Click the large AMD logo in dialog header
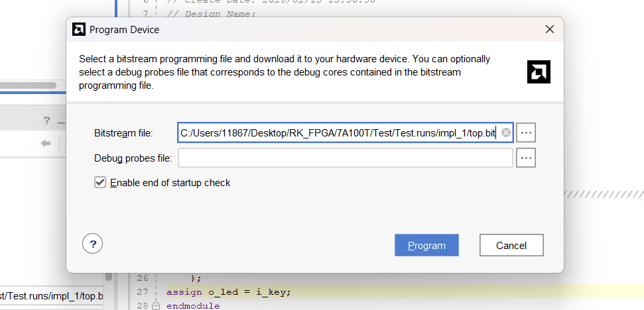 point(539,72)
